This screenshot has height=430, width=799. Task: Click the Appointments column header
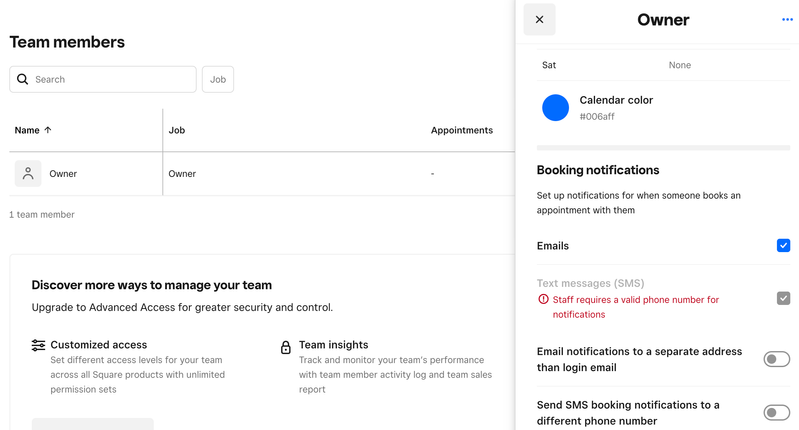click(461, 130)
